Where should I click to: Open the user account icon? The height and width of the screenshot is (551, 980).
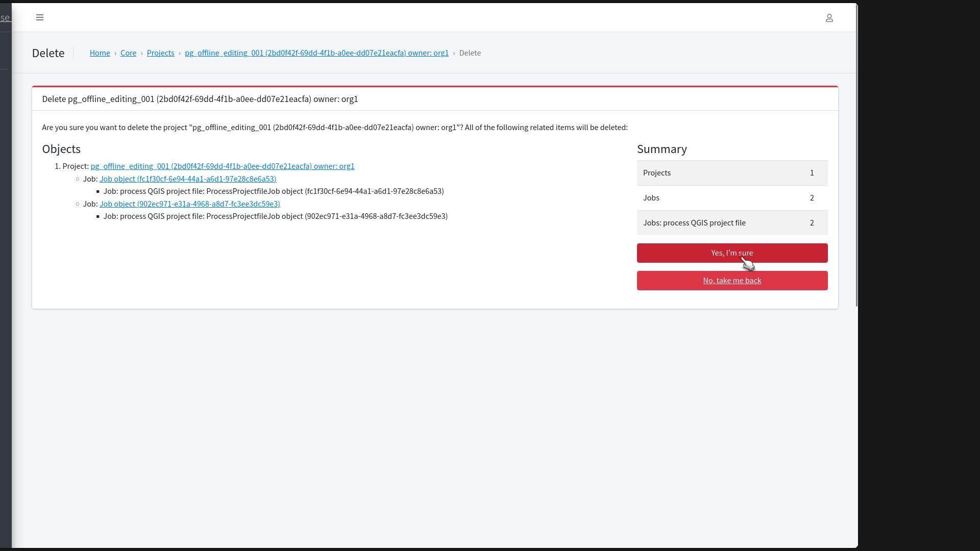829,18
